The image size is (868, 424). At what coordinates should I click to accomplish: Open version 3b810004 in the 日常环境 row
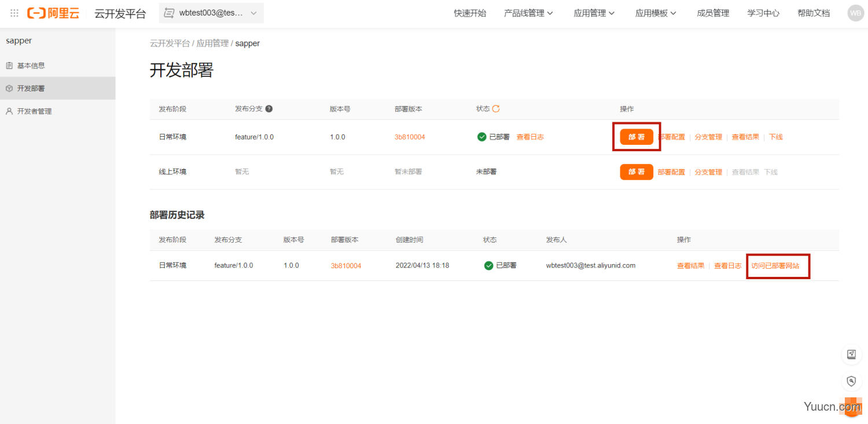click(x=410, y=137)
